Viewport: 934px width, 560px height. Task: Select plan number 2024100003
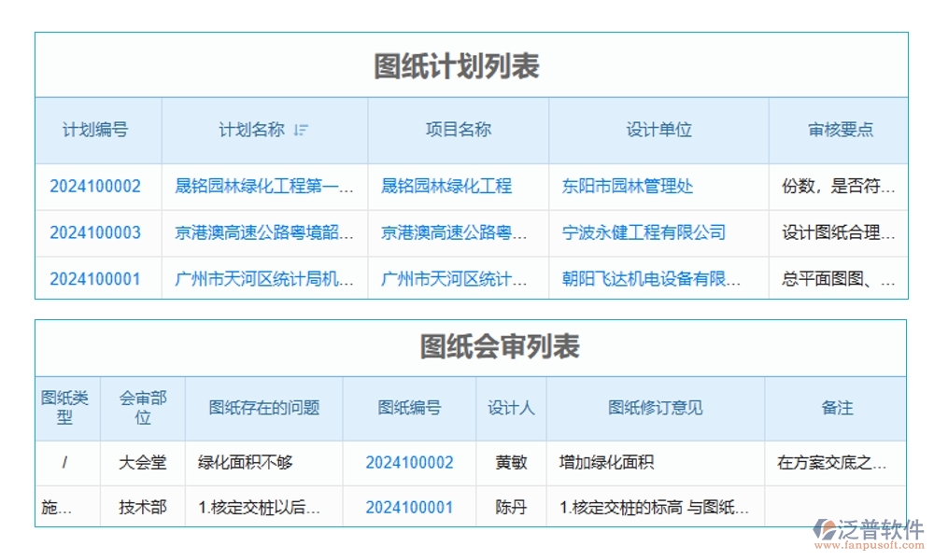(x=94, y=232)
